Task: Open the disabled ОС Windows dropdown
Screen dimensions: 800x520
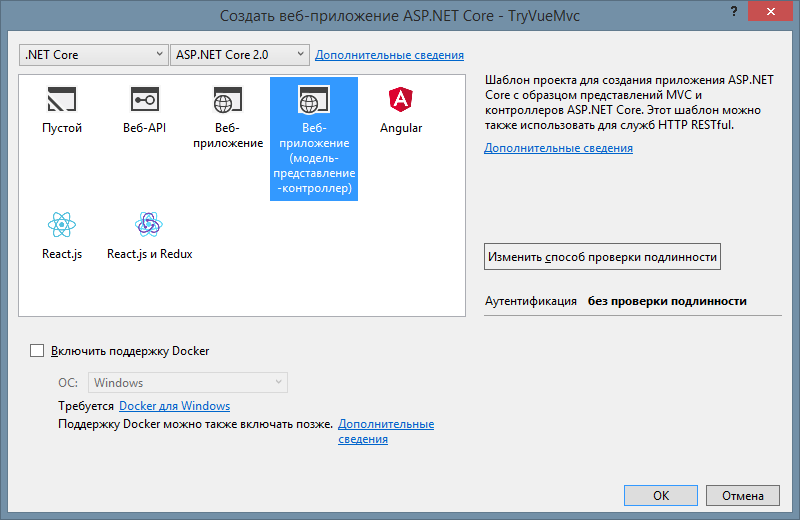Action: pos(188,383)
